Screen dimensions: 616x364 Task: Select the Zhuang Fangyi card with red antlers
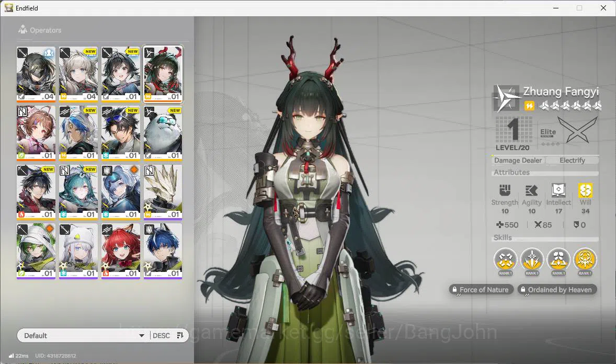tap(163, 74)
